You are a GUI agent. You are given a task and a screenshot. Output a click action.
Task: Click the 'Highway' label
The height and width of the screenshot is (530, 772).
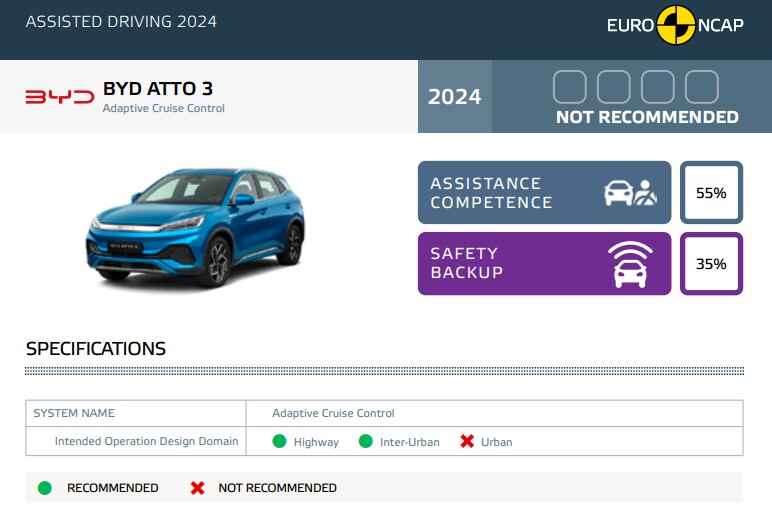click(316, 442)
